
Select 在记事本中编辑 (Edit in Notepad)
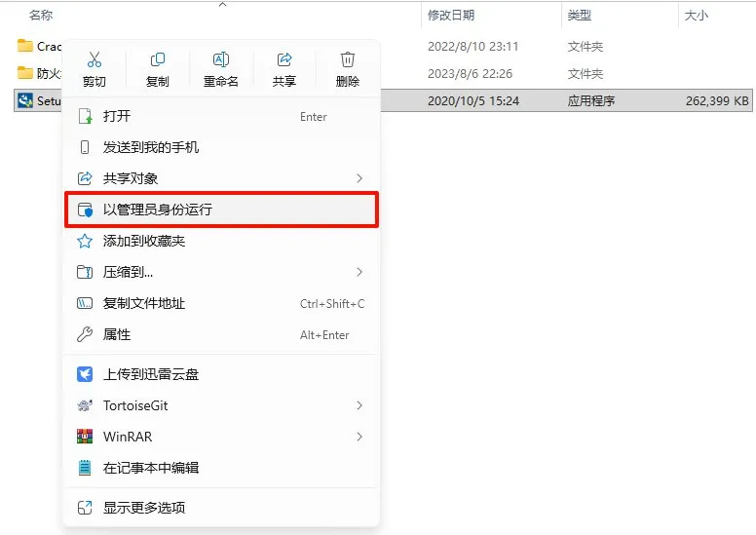point(221,468)
